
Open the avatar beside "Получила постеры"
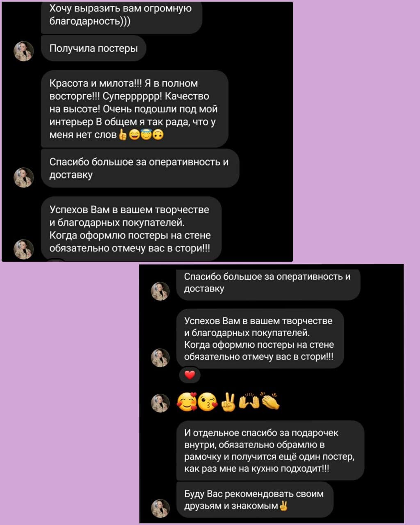24,51
